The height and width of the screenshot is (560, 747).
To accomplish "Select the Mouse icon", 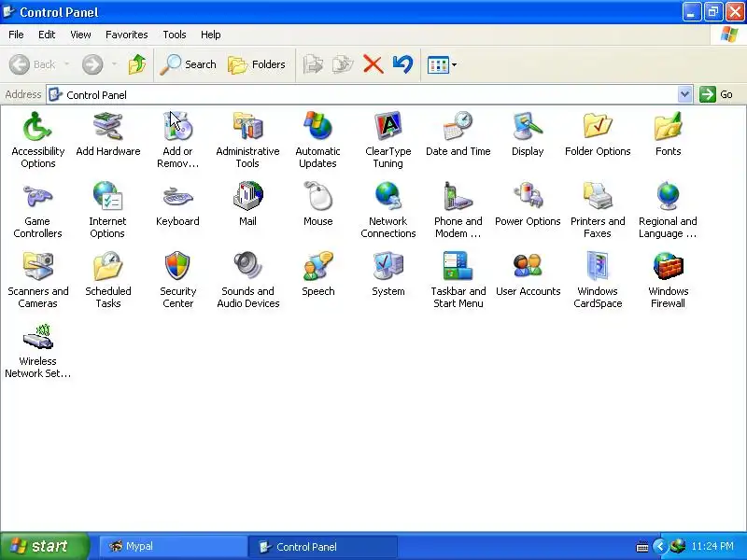I will pyautogui.click(x=317, y=197).
